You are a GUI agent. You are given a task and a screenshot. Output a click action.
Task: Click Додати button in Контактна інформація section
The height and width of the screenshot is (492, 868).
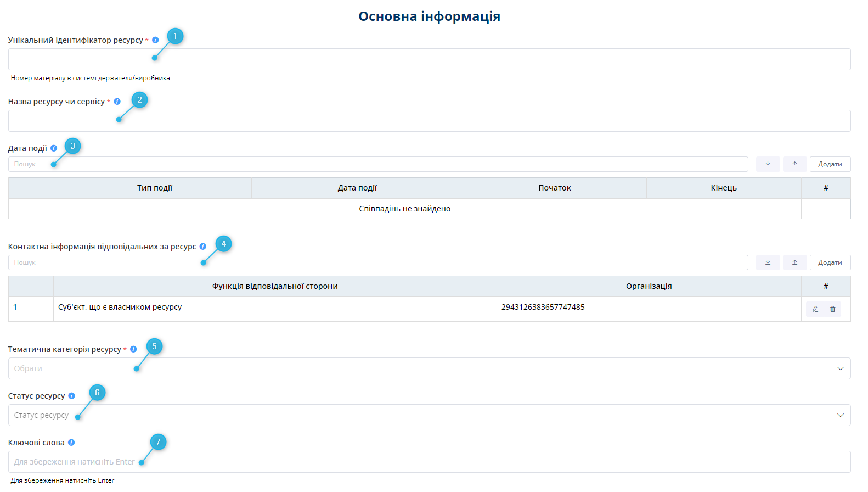830,262
